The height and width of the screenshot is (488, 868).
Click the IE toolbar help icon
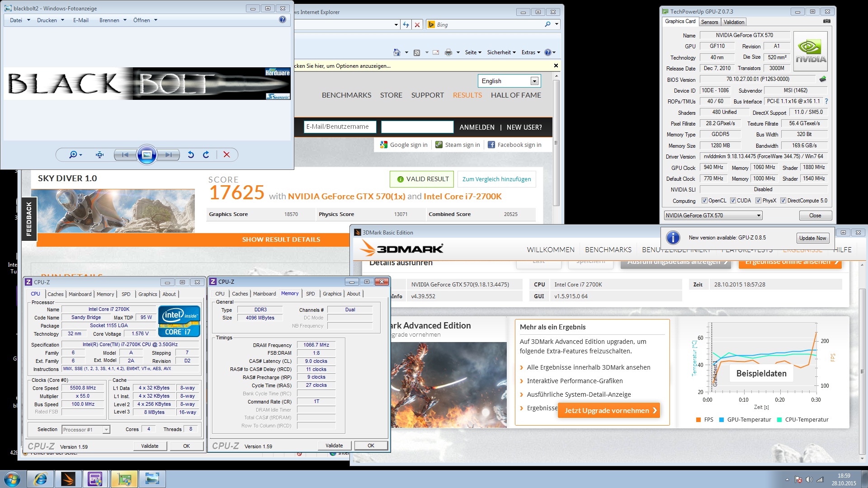click(x=548, y=52)
